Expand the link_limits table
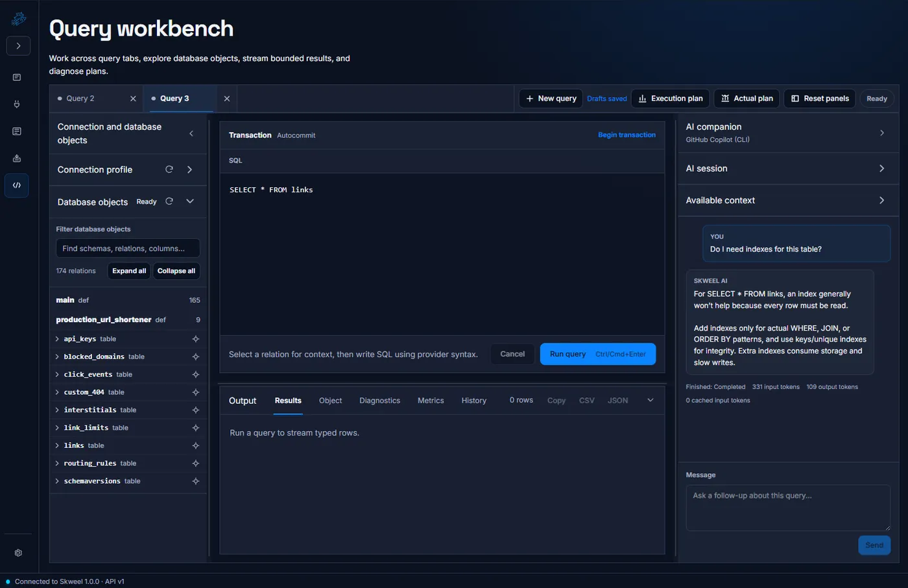This screenshot has width=908, height=588. click(x=57, y=428)
